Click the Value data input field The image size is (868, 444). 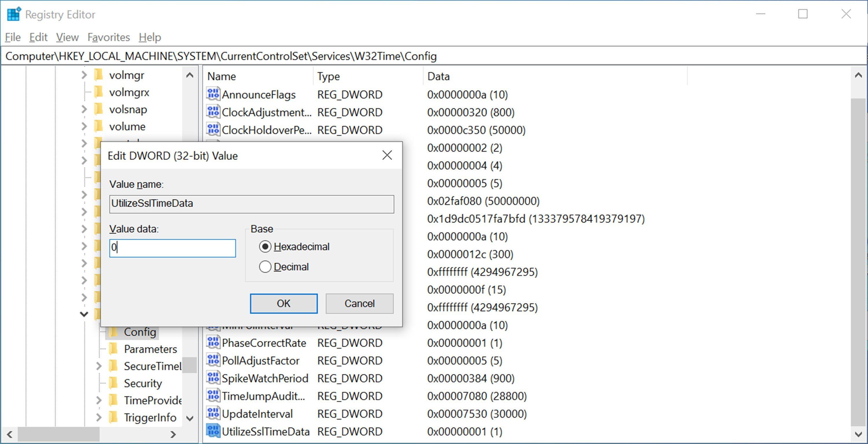pyautogui.click(x=172, y=248)
